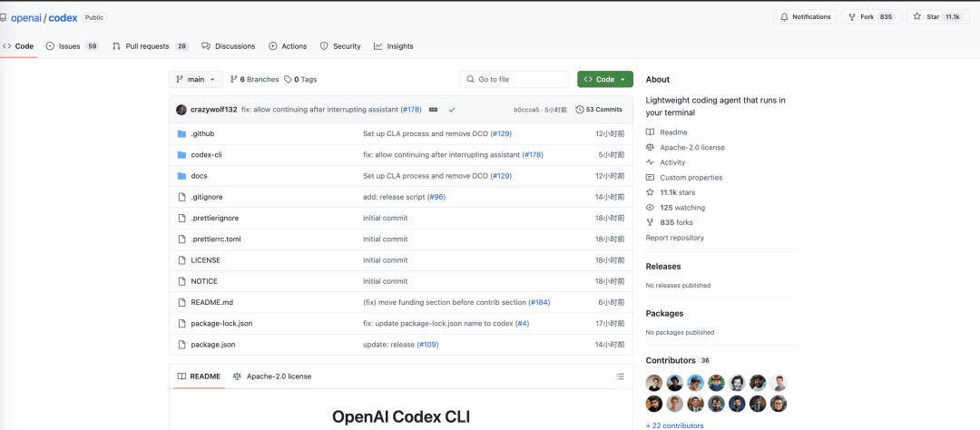
Task: Open the codex-cli folder
Action: click(206, 155)
